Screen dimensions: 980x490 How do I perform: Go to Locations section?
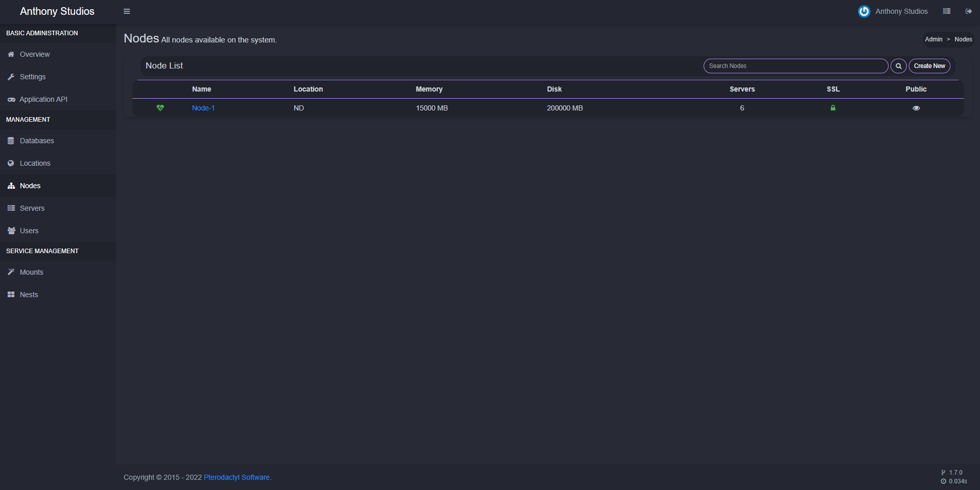[x=58, y=163]
